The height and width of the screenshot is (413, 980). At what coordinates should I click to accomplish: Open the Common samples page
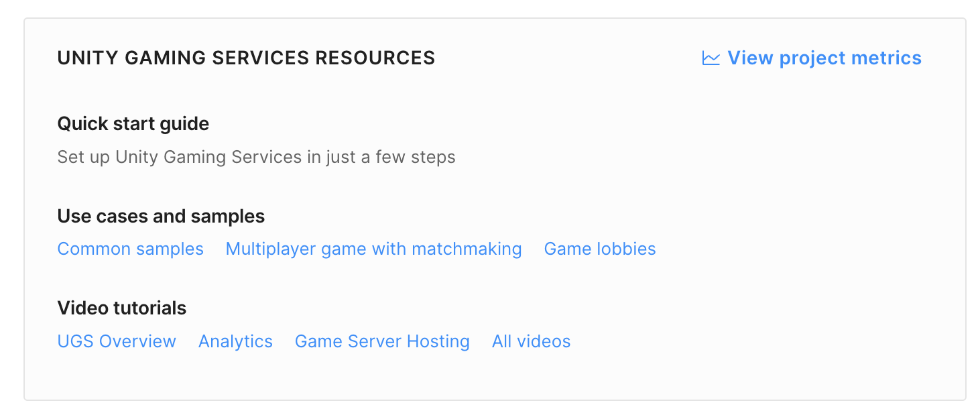click(x=130, y=249)
